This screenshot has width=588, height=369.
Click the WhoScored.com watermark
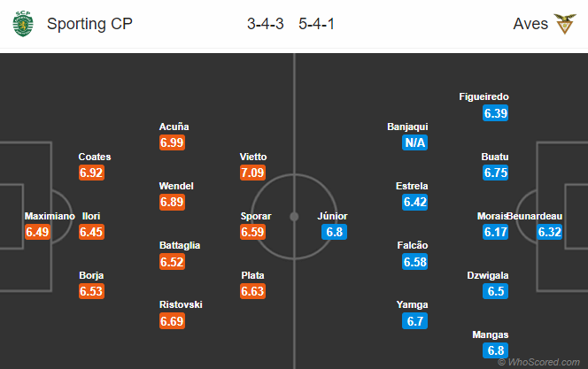coord(539,362)
